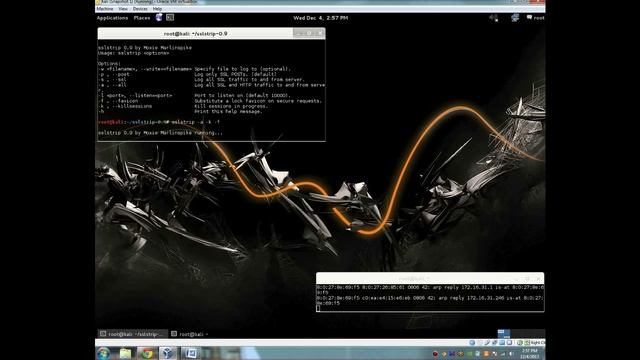Click the taskbar app icon after VirtualBox
Image resolution: width=640 pixels, height=360 pixels.
point(190,353)
